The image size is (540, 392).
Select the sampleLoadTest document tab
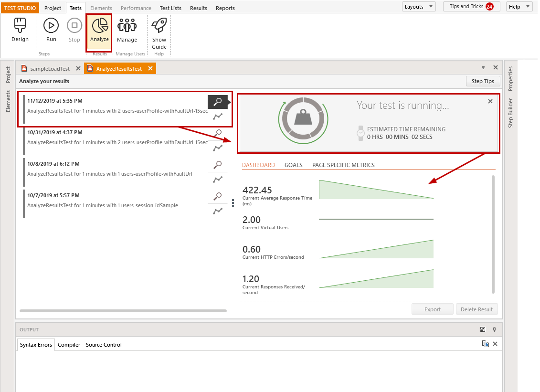pos(50,69)
